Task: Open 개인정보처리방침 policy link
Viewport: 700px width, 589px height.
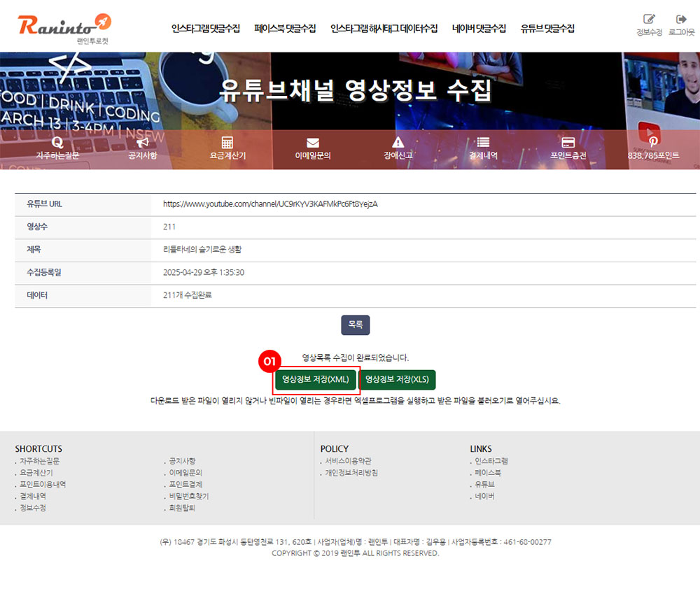Action: (351, 473)
